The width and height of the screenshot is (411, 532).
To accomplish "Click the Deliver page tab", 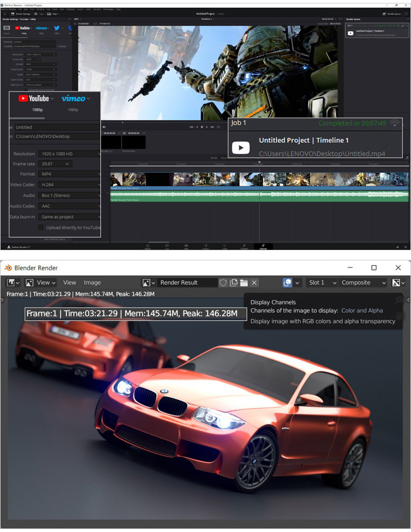I will (263, 246).
